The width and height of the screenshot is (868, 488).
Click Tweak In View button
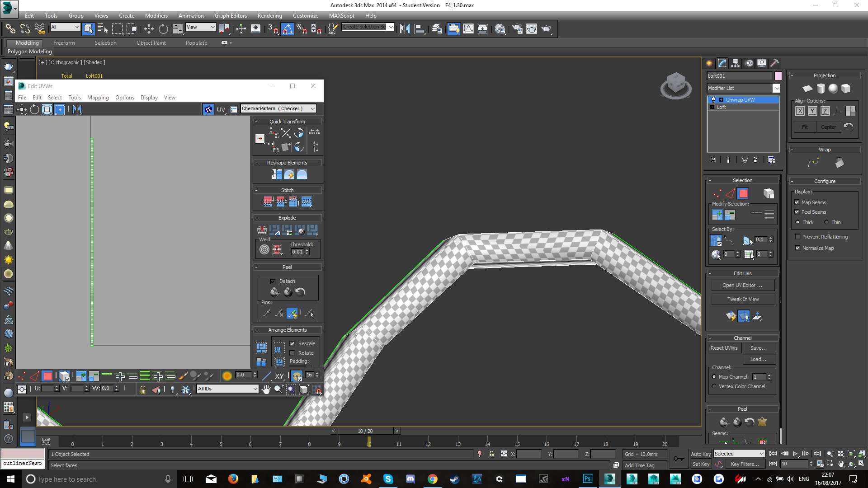[743, 299]
